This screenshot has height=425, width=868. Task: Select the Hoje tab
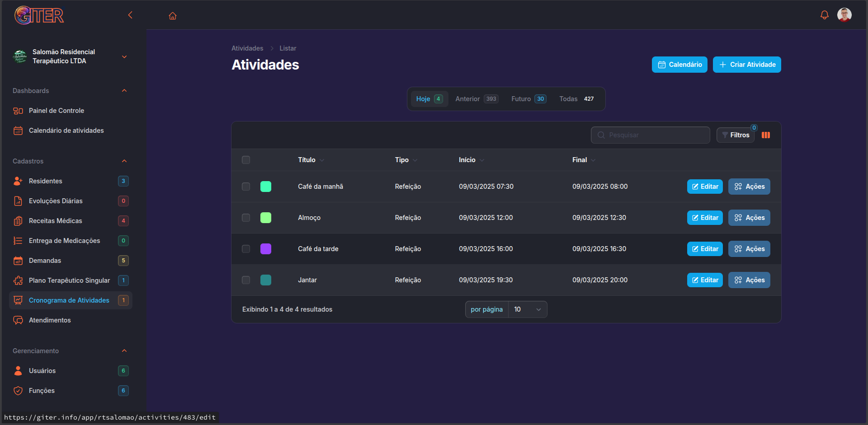coord(429,99)
